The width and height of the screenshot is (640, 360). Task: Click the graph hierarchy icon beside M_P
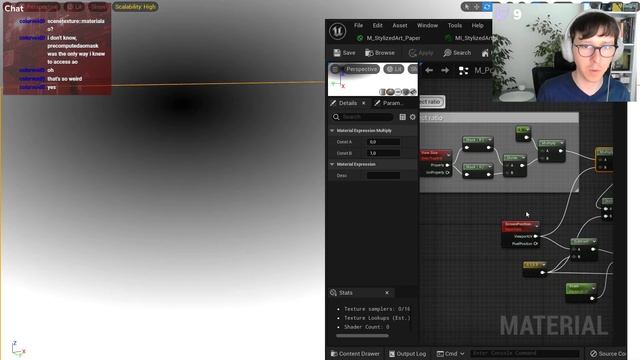coord(463,71)
